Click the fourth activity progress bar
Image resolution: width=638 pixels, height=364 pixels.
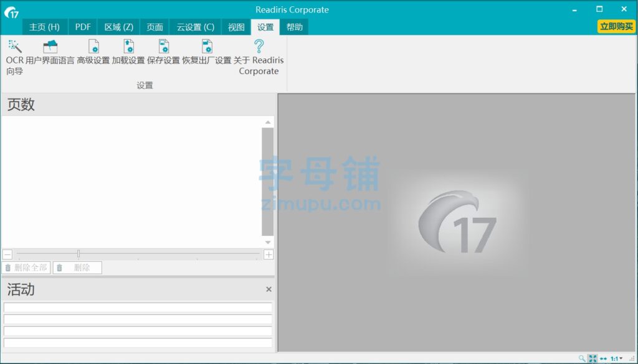click(x=138, y=342)
